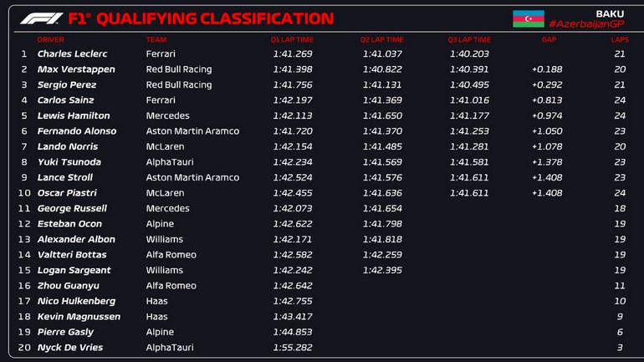Open the #AzerbaijanGP hashtag link
Screen dimensions: 644x362
(586, 24)
